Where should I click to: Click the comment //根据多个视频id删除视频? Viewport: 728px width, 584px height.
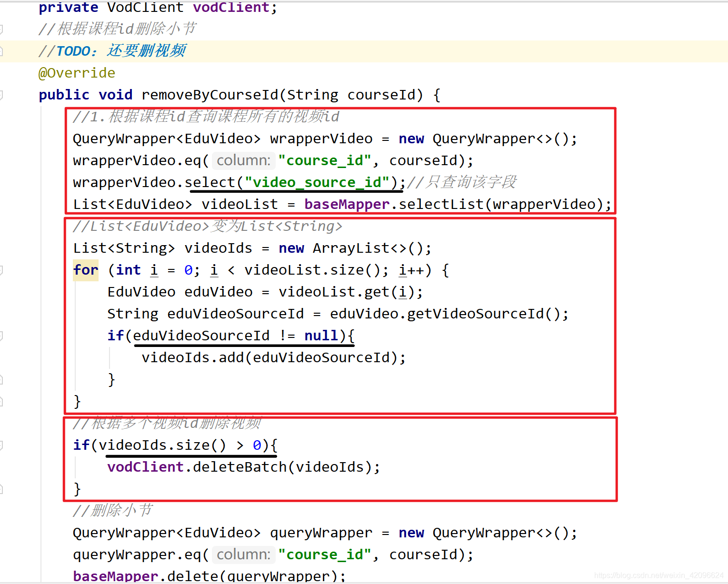pyautogui.click(x=167, y=422)
